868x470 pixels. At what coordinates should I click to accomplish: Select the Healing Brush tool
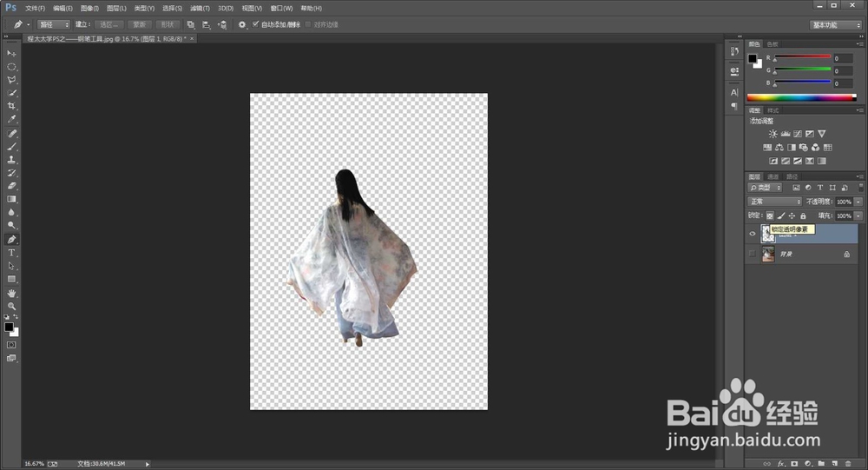tap(11, 134)
